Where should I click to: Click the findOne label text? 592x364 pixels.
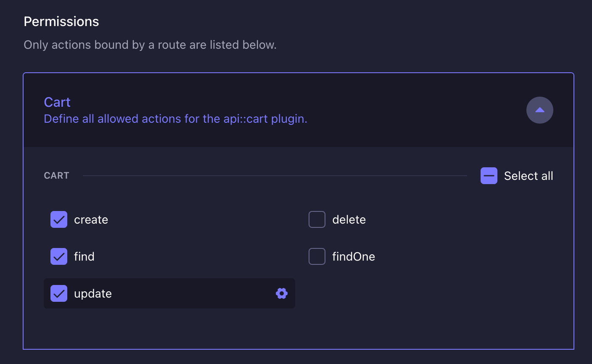pos(354,256)
